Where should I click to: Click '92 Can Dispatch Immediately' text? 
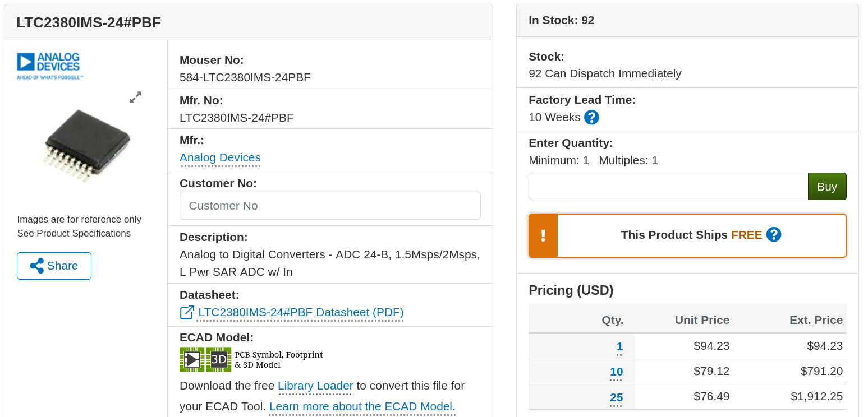[605, 73]
